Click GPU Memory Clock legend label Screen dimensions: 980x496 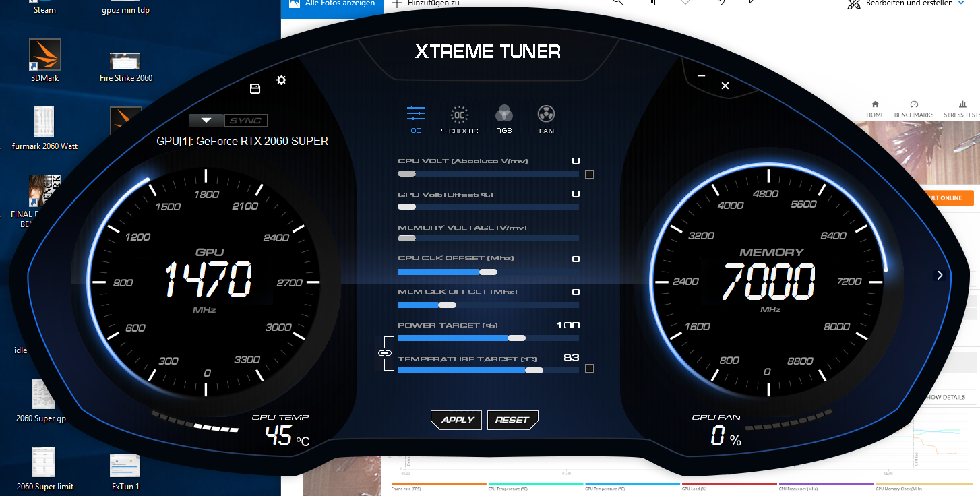(x=900, y=488)
